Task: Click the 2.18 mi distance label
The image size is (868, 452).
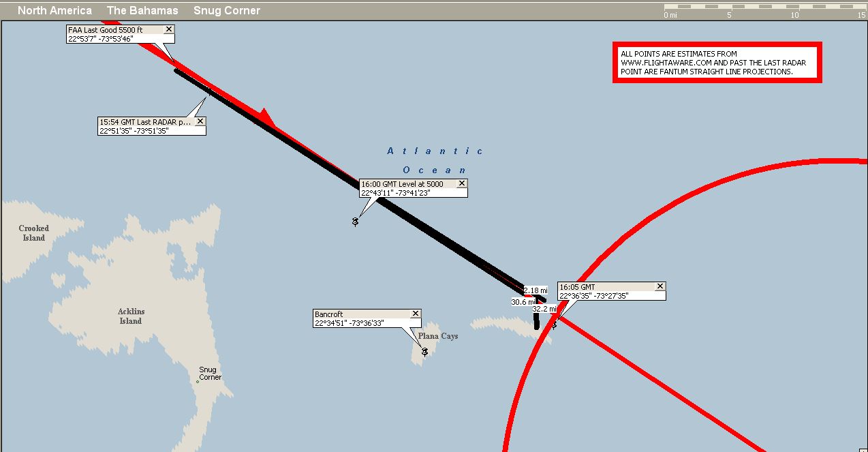Action: [x=536, y=290]
